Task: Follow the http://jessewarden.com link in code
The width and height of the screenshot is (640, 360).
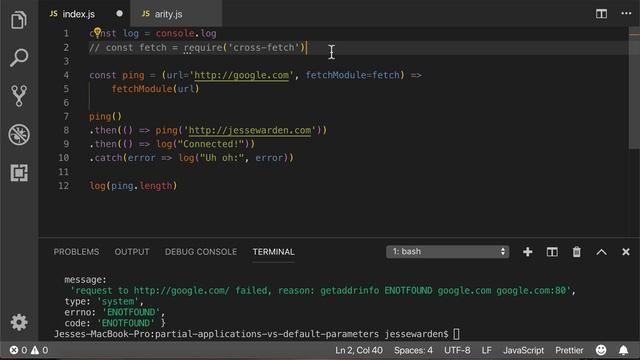Action: 249,130
